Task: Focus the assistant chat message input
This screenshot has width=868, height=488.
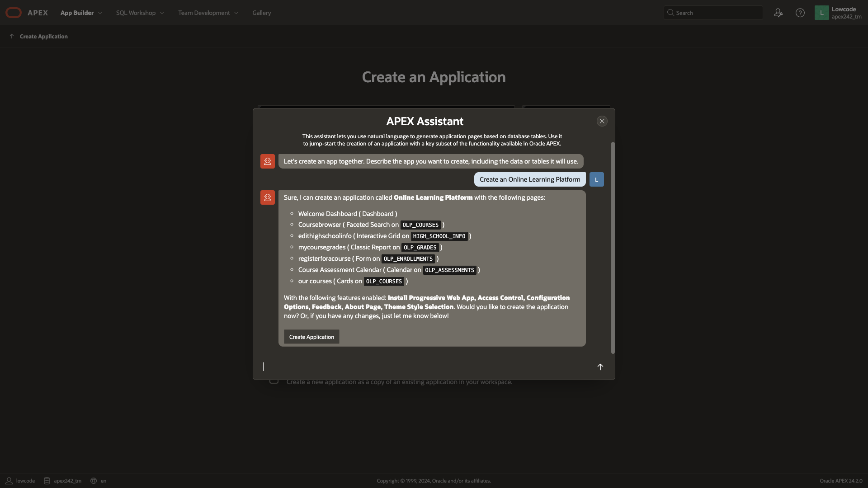Action: tap(425, 367)
